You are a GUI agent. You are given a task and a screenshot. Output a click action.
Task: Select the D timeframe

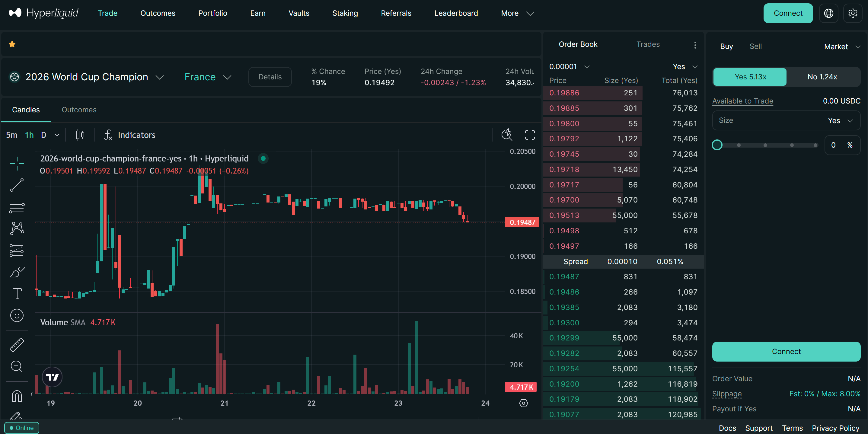[x=43, y=135]
